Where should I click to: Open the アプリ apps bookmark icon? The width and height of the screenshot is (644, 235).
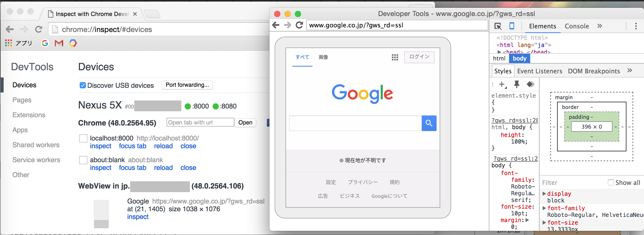[9, 43]
